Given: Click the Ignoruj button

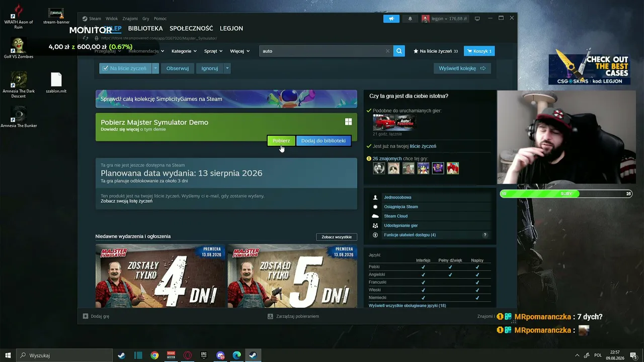Looking at the screenshot, I should pyautogui.click(x=210, y=68).
